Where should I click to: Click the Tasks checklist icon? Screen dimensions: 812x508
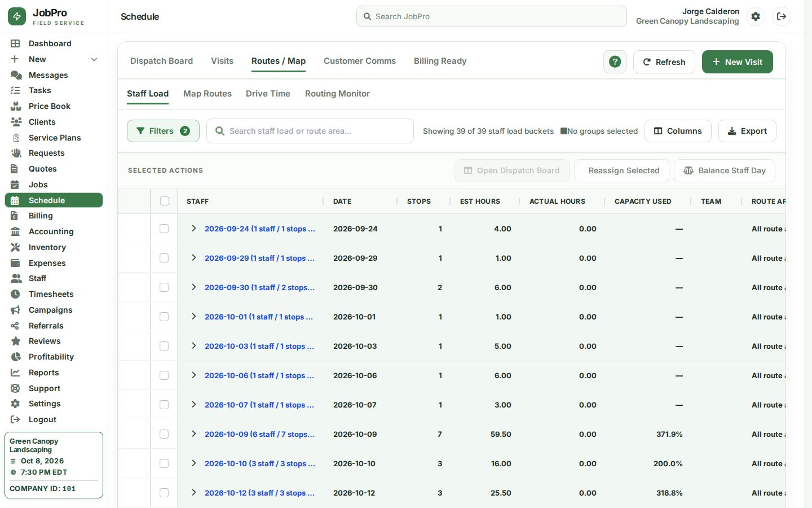[x=15, y=90]
